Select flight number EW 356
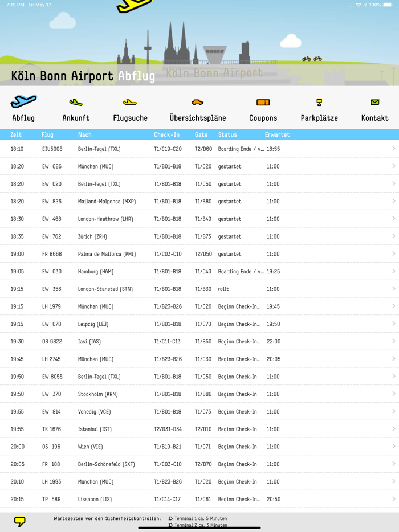This screenshot has height=532, width=399. click(x=52, y=289)
